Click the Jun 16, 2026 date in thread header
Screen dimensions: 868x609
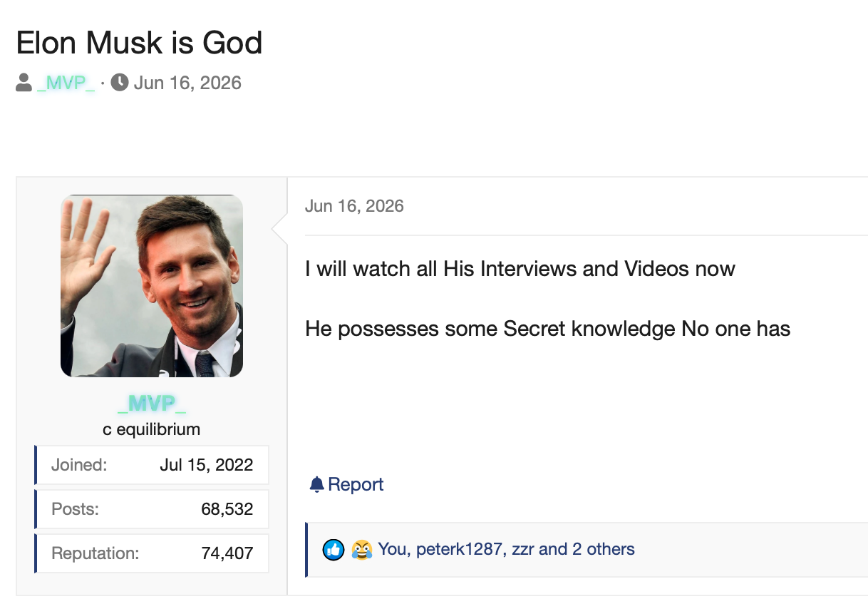pos(187,83)
